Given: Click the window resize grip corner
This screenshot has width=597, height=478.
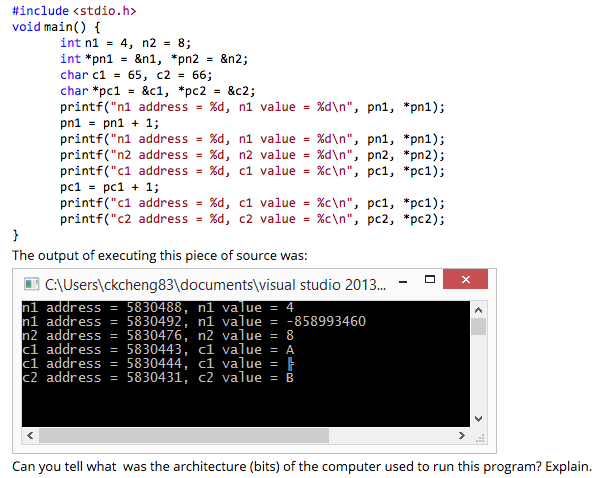Looking at the screenshot, I should [480, 438].
